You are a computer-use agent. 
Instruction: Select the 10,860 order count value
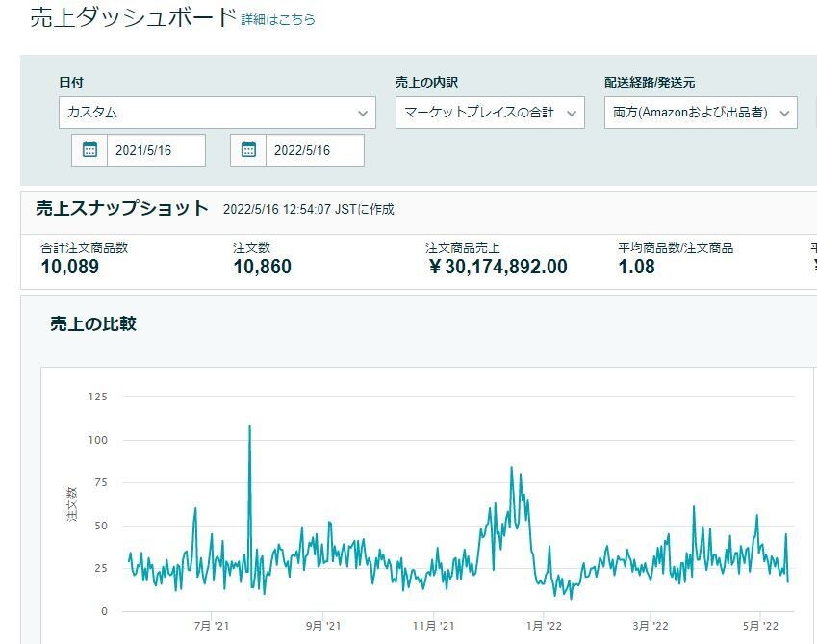point(262,267)
